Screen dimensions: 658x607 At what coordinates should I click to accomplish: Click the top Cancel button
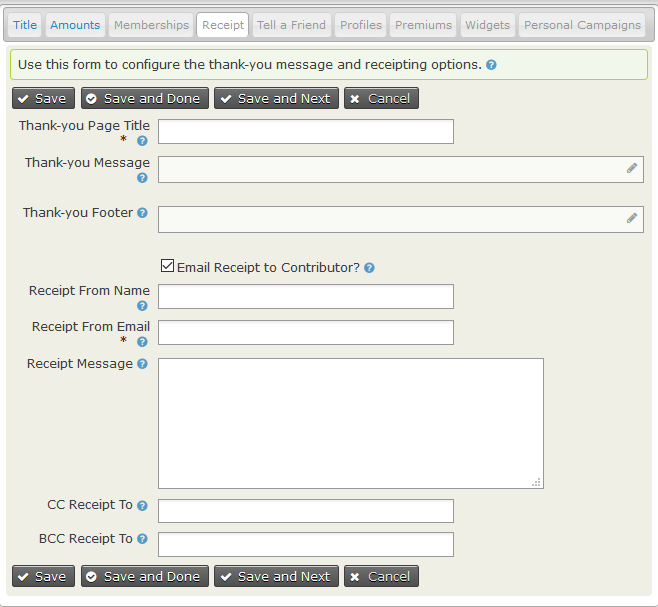click(x=381, y=99)
